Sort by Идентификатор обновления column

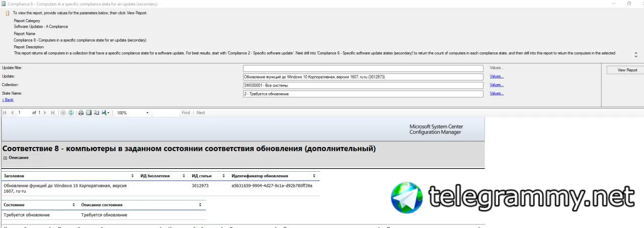coord(314,176)
